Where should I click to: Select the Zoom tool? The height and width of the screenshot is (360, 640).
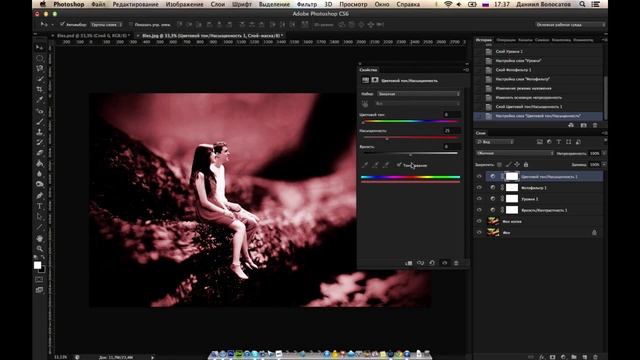40,249
